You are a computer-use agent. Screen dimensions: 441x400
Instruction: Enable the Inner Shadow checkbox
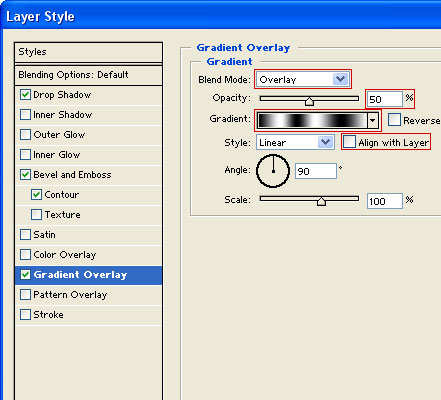(x=25, y=115)
